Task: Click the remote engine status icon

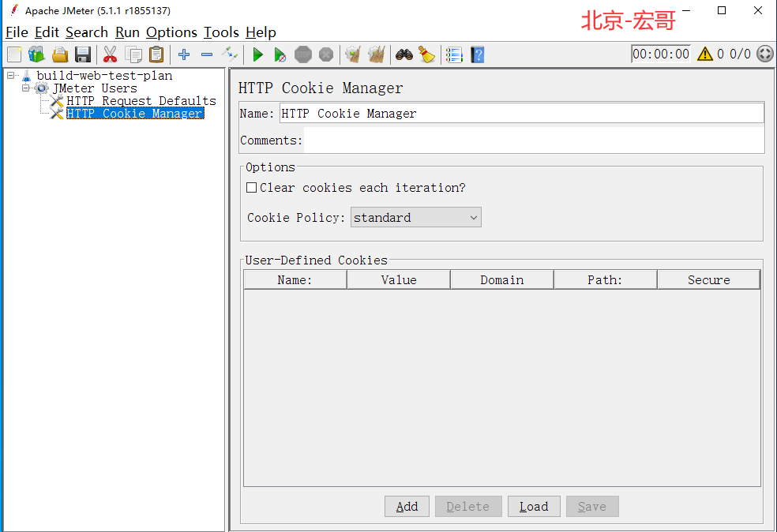Action: tap(765, 54)
